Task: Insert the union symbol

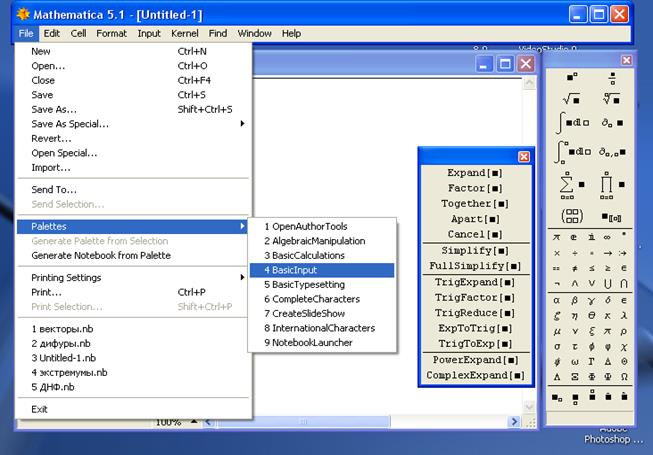Action: pyautogui.click(x=608, y=283)
